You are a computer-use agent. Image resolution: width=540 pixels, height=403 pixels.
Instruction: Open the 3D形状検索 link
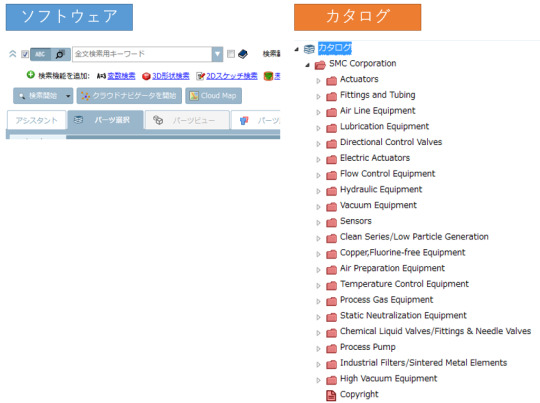pos(171,76)
